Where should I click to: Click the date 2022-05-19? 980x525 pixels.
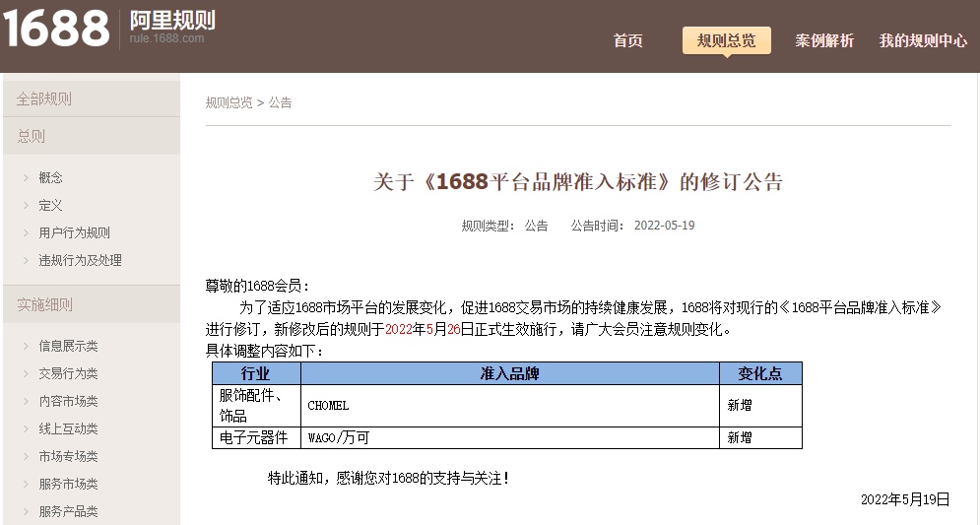coord(665,226)
